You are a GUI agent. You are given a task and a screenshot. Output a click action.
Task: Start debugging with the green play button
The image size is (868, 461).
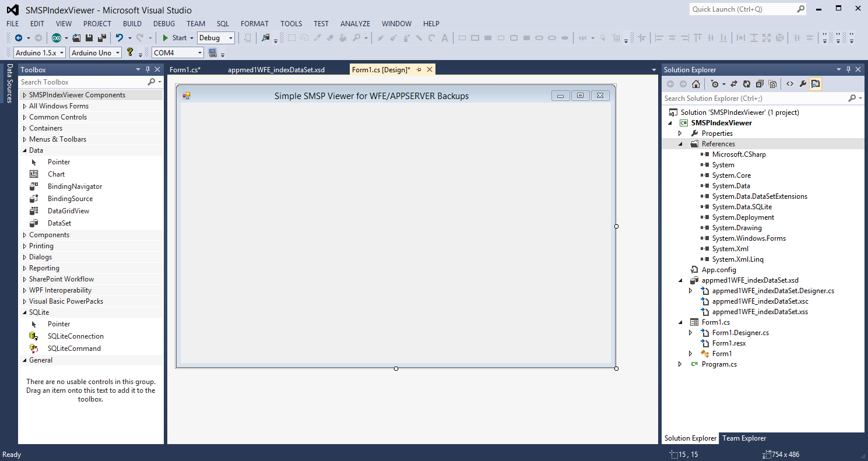(166, 38)
